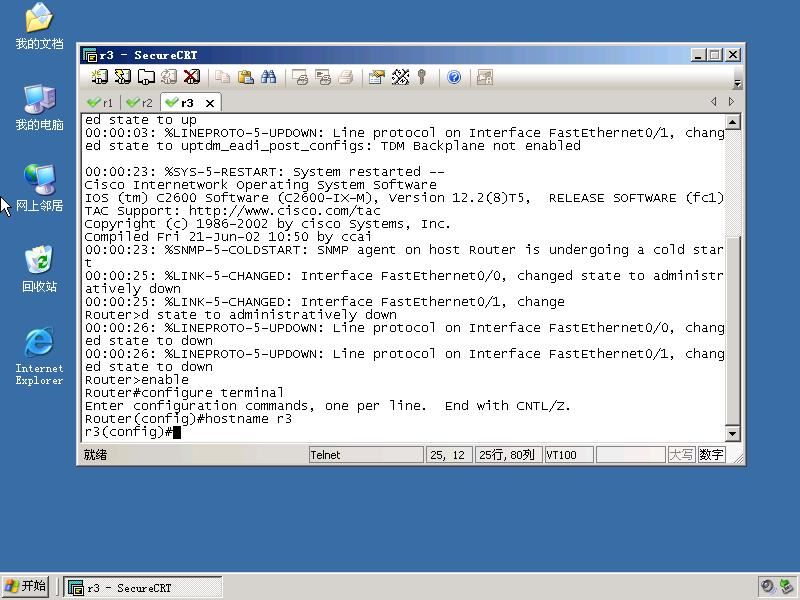This screenshot has height=600, width=800.
Task: Close the r3 tab with X
Action: [210, 103]
